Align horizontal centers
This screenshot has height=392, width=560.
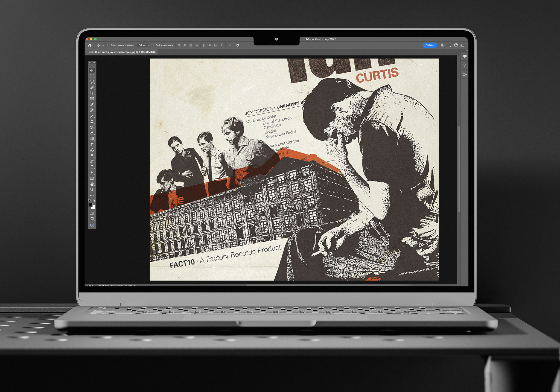(x=185, y=45)
